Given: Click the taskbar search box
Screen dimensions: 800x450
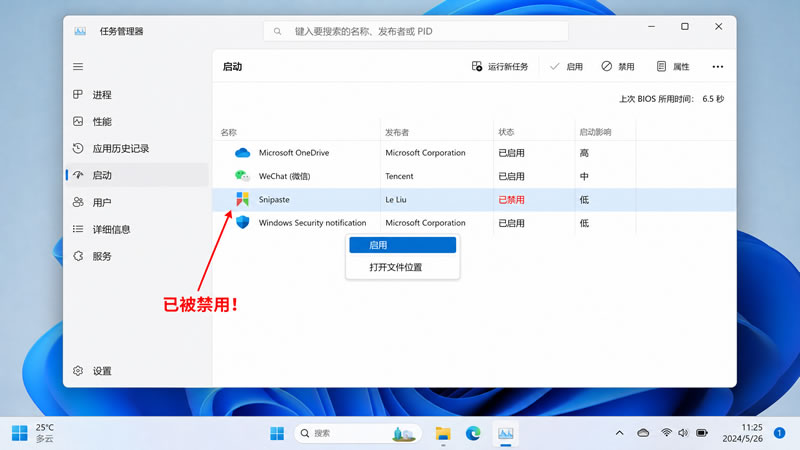Looking at the screenshot, I should 358,433.
